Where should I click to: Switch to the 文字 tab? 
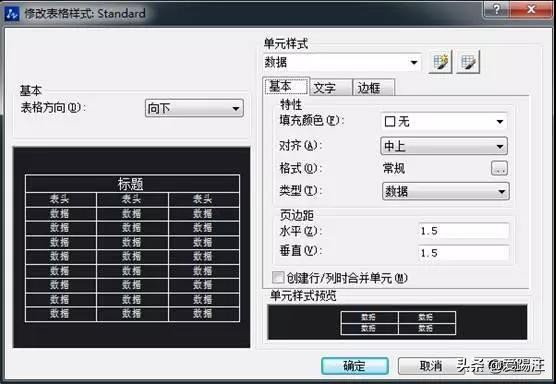click(331, 88)
